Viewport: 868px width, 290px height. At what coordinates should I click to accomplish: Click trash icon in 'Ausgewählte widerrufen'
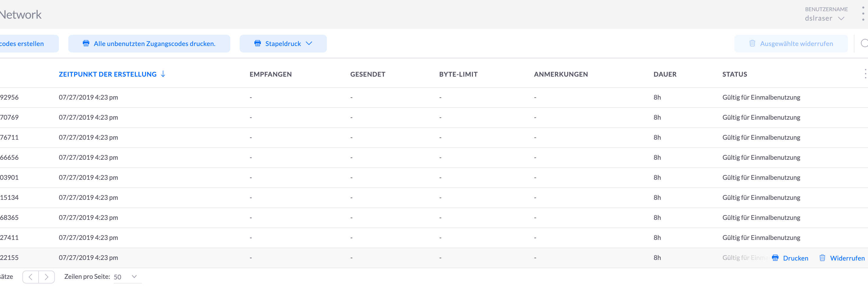click(x=752, y=43)
